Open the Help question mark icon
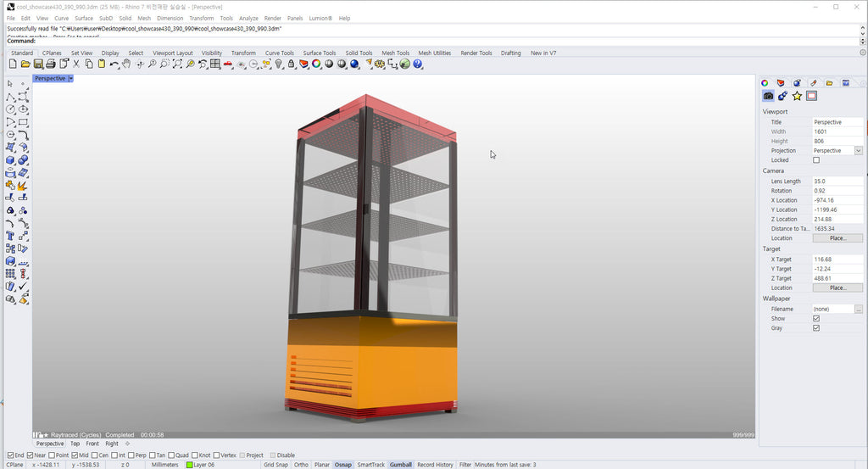The image size is (868, 469). (418, 64)
